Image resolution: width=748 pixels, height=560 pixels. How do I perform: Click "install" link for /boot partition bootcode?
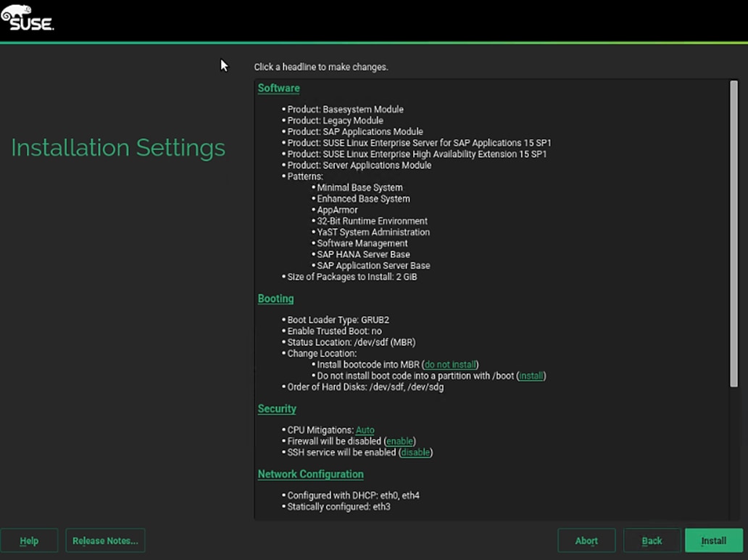pyautogui.click(x=531, y=376)
